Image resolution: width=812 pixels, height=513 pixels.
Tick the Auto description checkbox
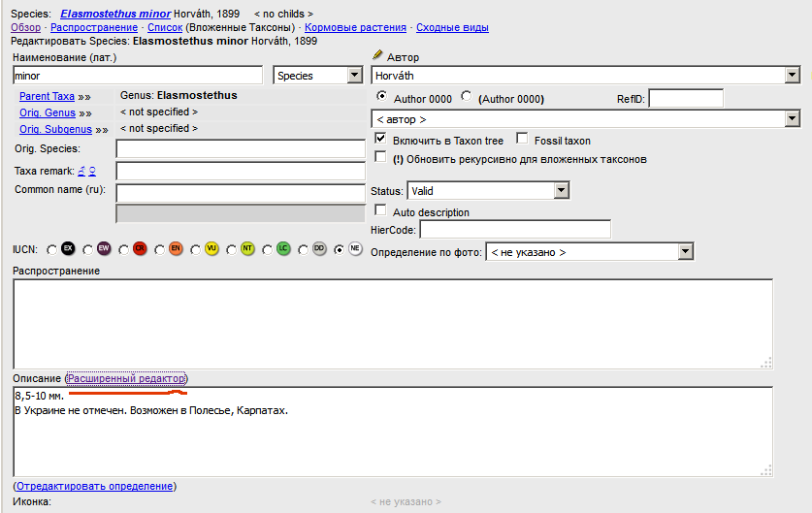381,210
